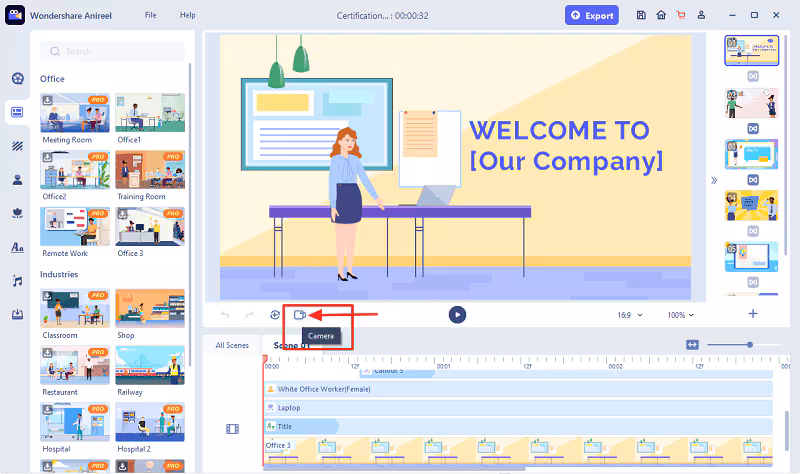Select the Hospital 2 scene thumbnail

coord(150,422)
